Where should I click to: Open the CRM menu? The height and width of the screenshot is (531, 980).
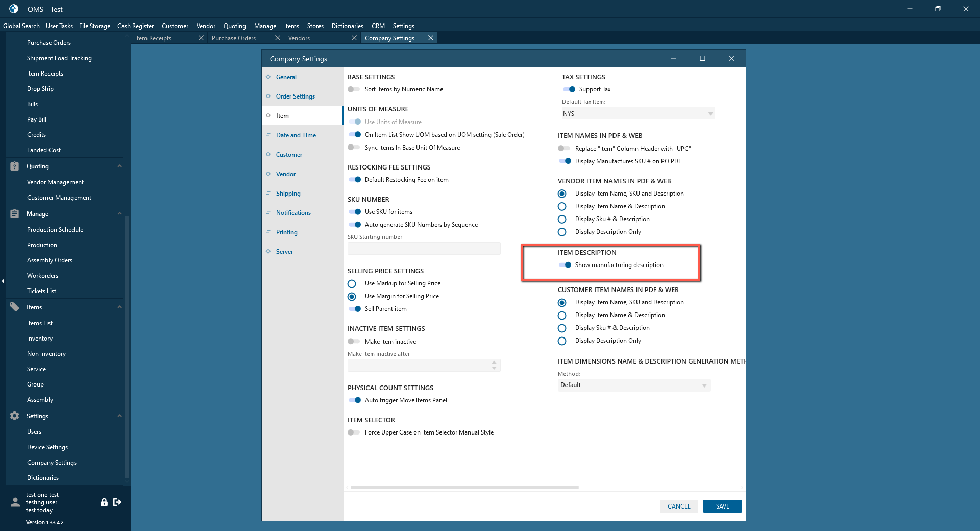point(378,26)
